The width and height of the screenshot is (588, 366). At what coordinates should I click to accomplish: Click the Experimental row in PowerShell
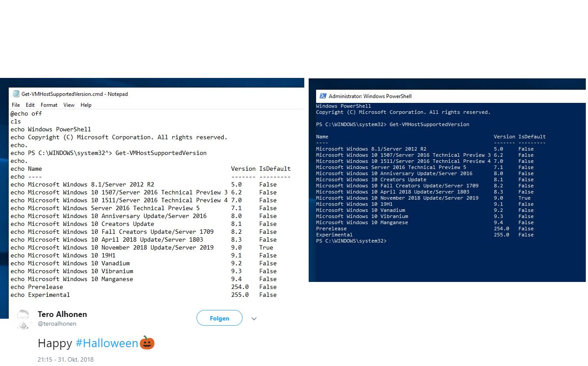(x=425, y=235)
